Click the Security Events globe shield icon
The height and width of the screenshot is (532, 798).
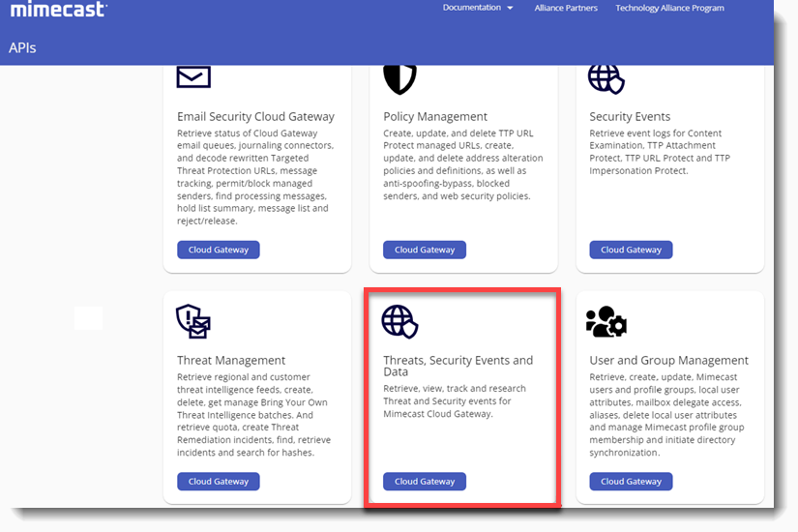pos(606,79)
